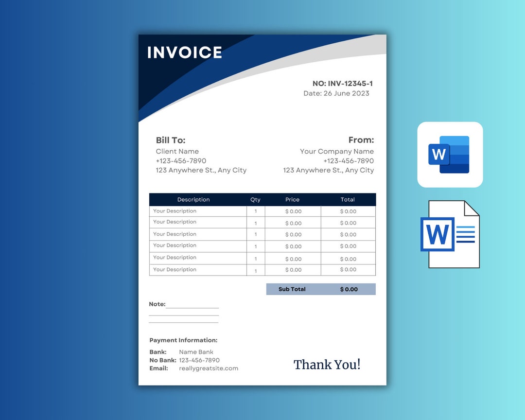Click the From section header
This screenshot has width=525, height=420.
tap(362, 140)
